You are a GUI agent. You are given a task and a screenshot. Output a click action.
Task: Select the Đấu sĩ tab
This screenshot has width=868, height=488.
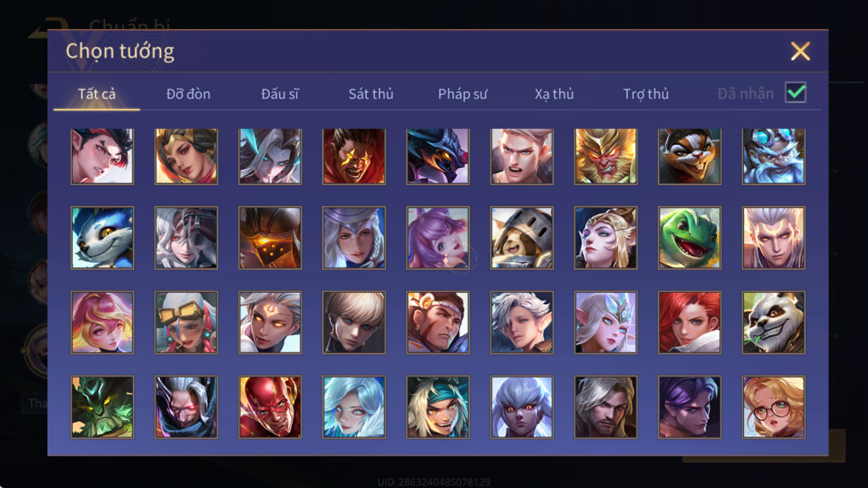(279, 94)
